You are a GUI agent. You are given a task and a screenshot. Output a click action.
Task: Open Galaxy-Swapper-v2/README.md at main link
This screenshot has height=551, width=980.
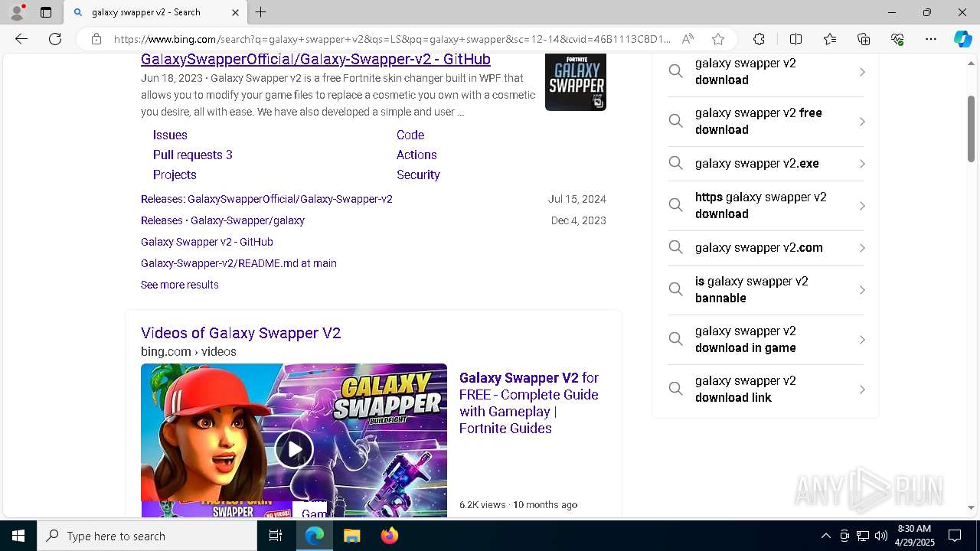click(239, 263)
